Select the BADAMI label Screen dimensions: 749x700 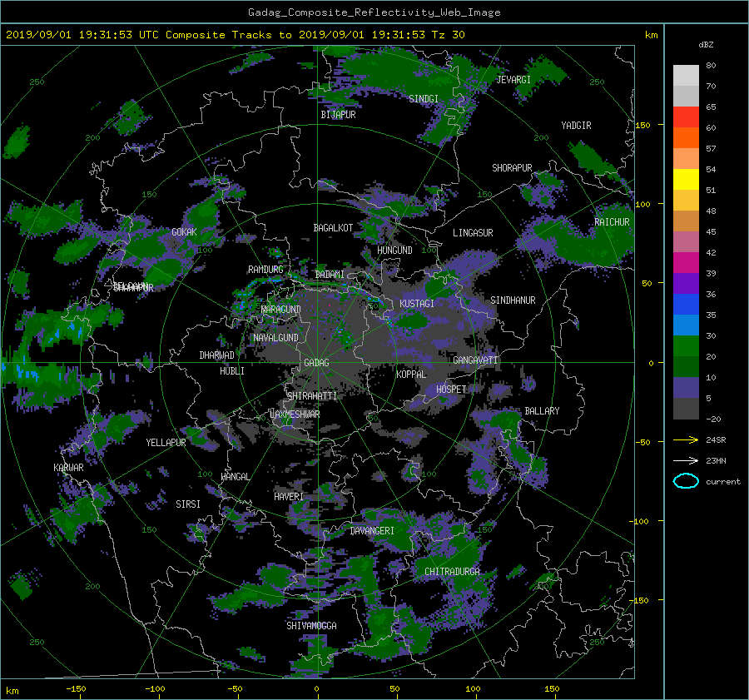click(x=330, y=275)
